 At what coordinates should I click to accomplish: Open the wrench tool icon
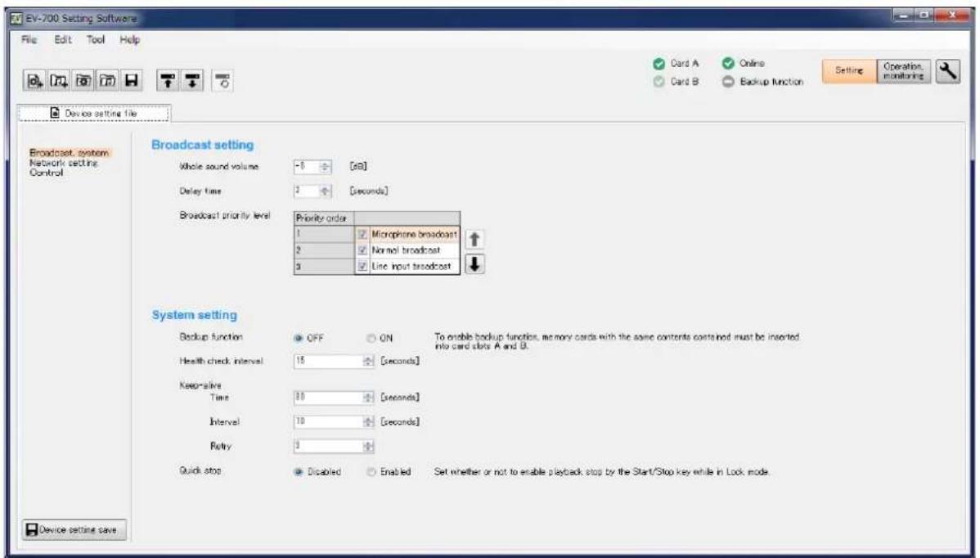click(947, 71)
